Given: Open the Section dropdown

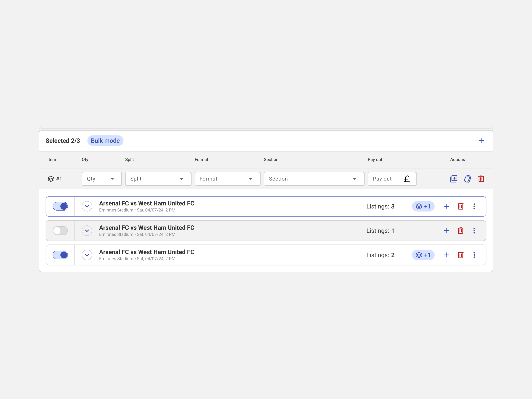Looking at the screenshot, I should pyautogui.click(x=314, y=179).
